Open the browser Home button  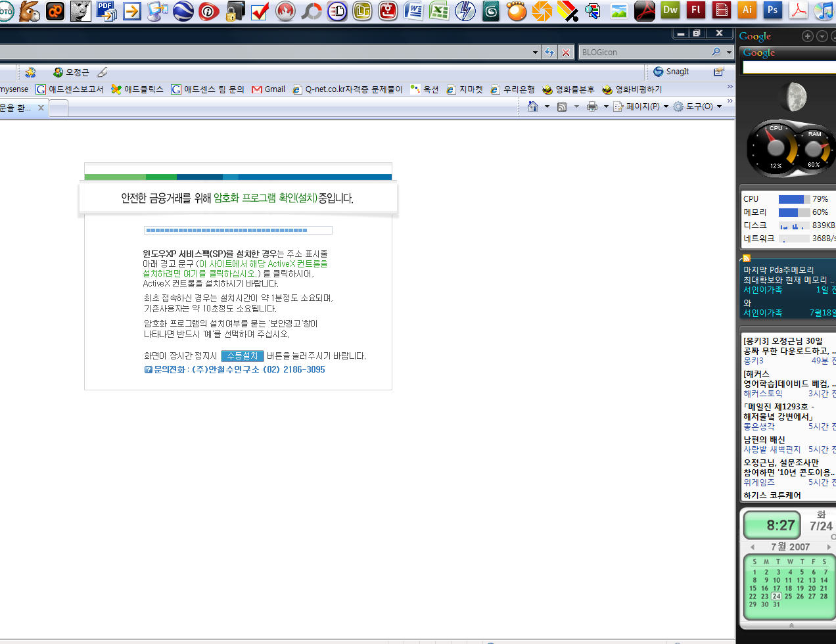click(533, 106)
